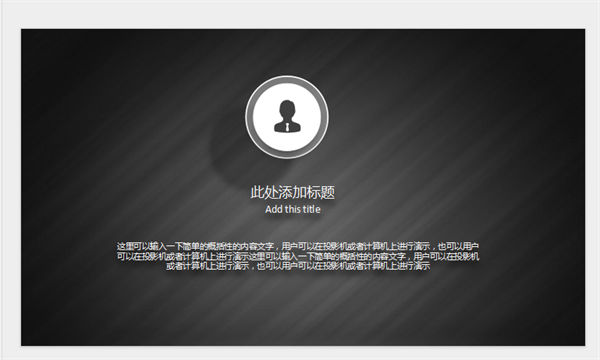Click the businessman avatar icon in circle

pos(287,117)
